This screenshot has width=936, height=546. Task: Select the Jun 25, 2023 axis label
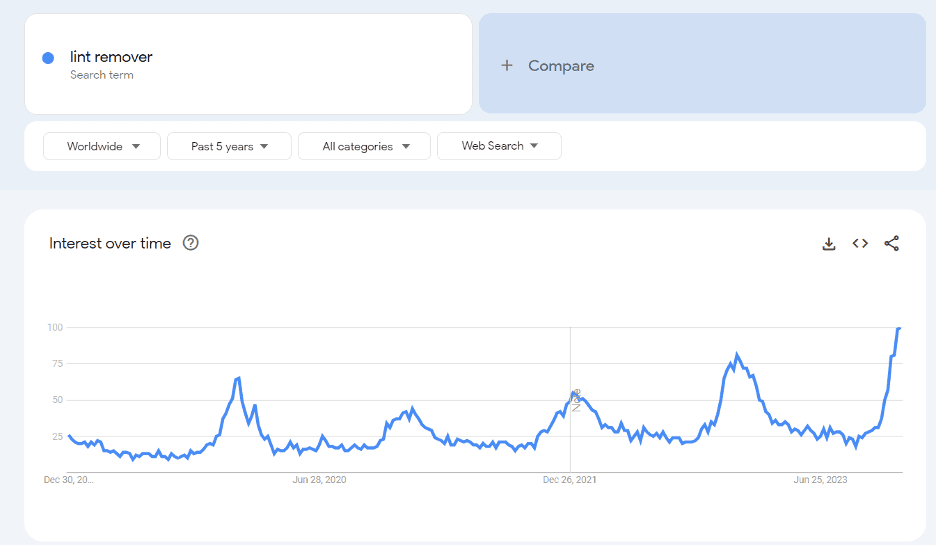coord(820,480)
